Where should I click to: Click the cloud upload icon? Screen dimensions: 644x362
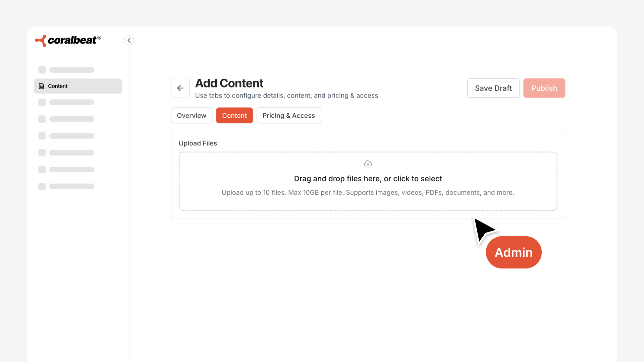click(368, 164)
